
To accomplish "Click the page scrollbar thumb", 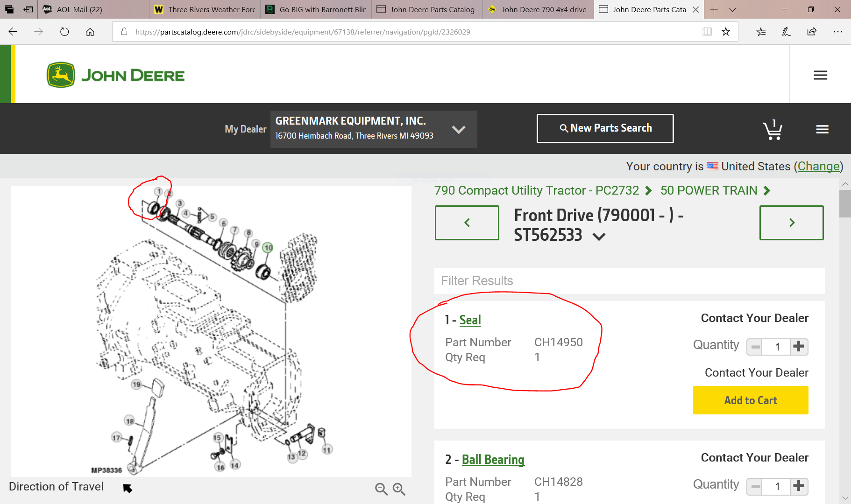I will (845, 203).
